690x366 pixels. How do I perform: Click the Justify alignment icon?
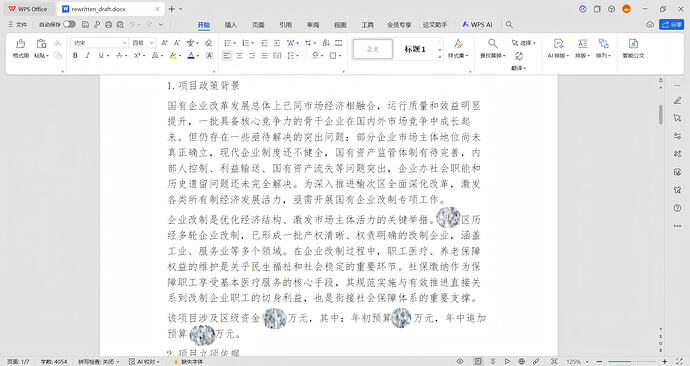[264, 55]
